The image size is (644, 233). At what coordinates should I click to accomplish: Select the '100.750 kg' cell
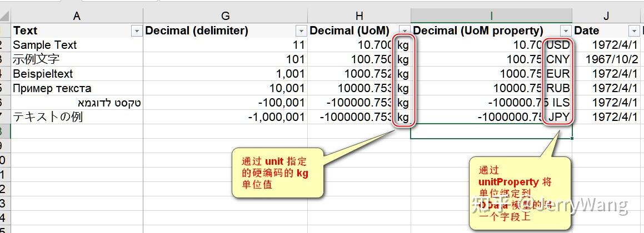pos(359,59)
